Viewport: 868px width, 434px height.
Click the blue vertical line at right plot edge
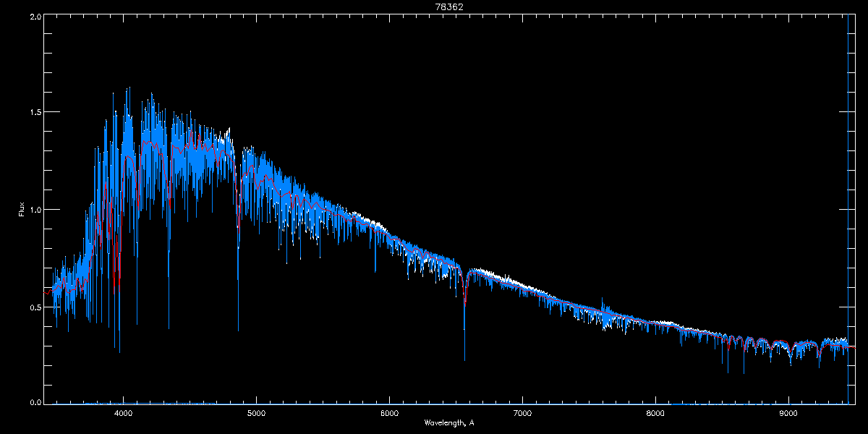[x=848, y=210]
